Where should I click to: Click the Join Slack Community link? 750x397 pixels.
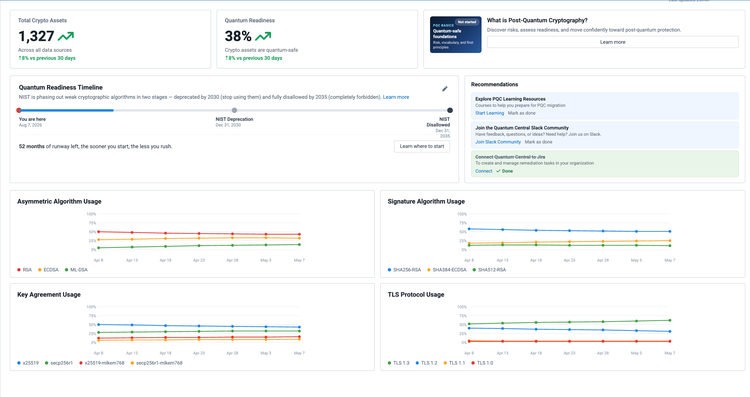point(497,142)
